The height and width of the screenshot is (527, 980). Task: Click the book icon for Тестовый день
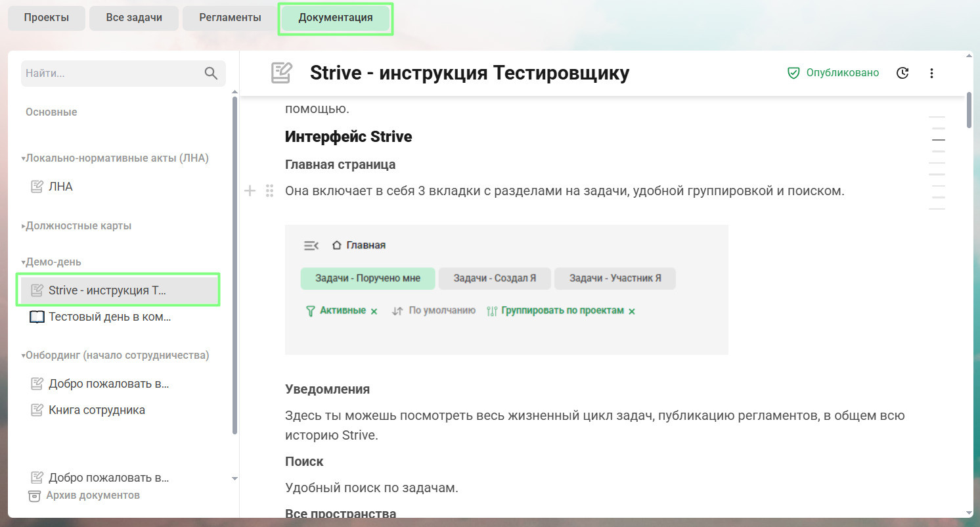coord(37,317)
